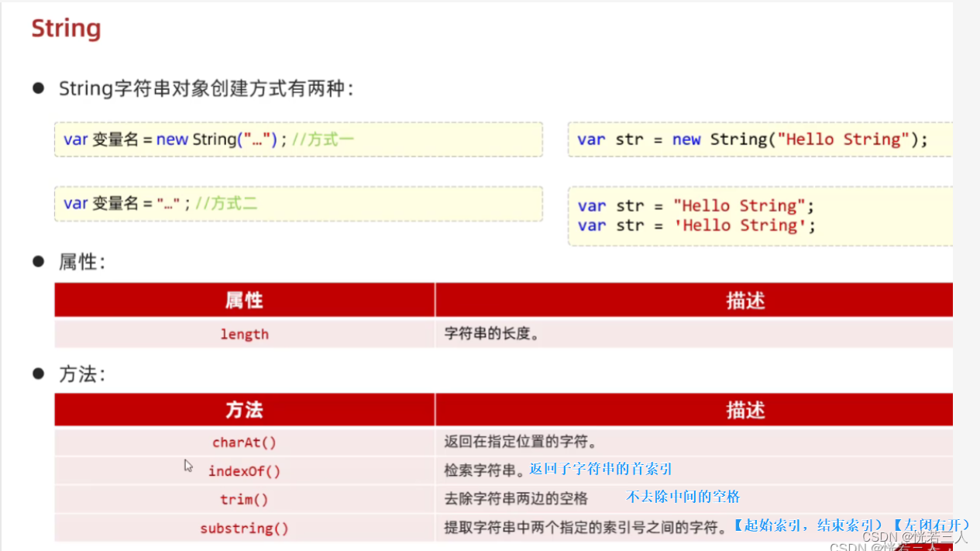Click the "属性" table header cell
980x551 pixels.
244,300
